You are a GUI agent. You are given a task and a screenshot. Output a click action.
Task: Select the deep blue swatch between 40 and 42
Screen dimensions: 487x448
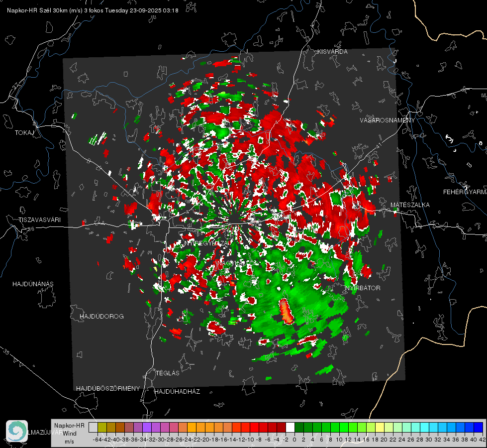[479, 427]
